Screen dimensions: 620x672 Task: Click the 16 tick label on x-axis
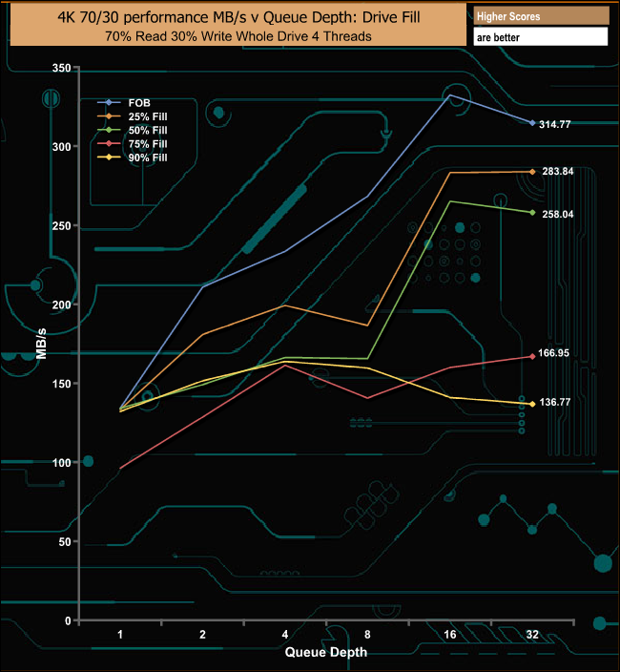[450, 634]
